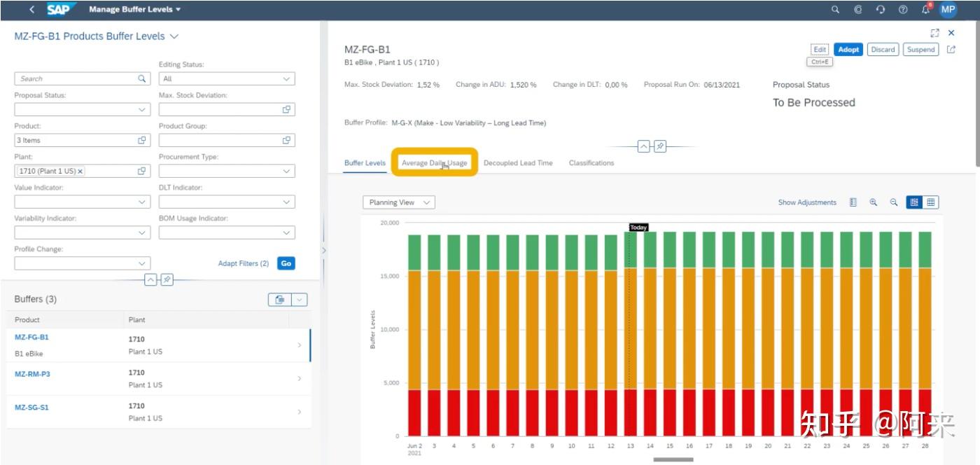Enter full screen mode for detail panel
This screenshot has height=465, width=980.
pos(934,33)
